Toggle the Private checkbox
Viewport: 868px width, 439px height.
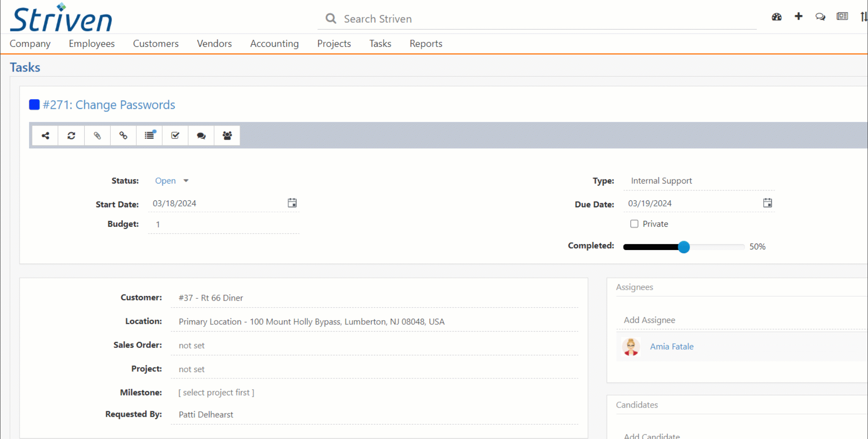pos(634,224)
